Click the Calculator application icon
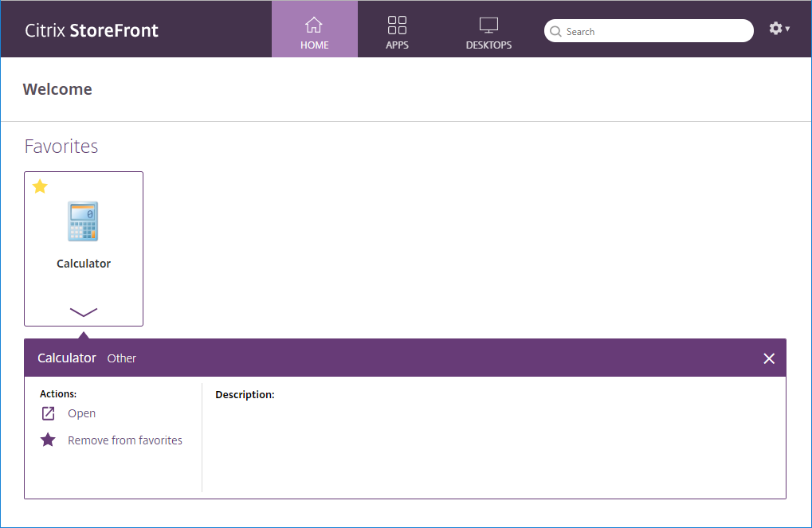Screen dimensions: 812x528 83,221
